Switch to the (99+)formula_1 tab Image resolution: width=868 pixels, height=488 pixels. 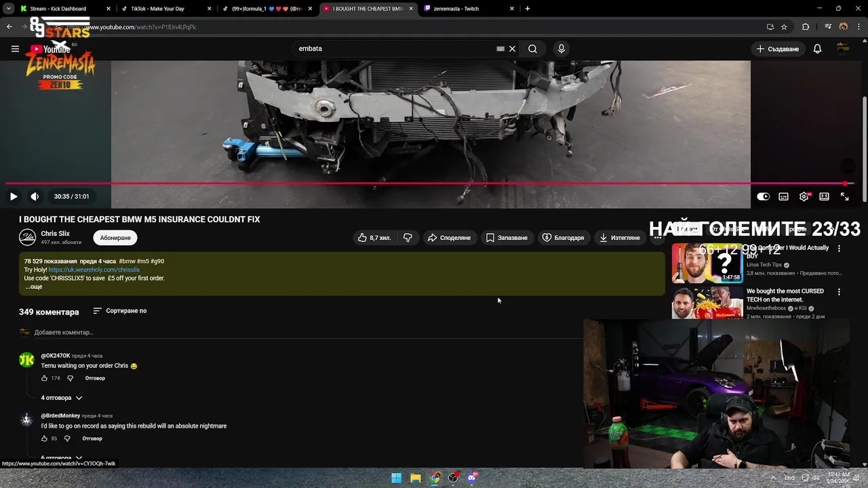pyautogui.click(x=267, y=9)
